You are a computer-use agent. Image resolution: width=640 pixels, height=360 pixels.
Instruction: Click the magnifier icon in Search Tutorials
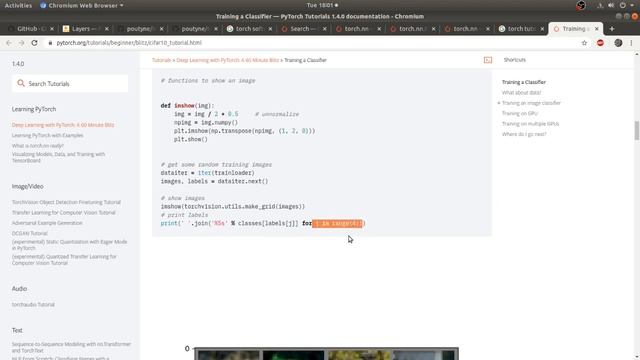click(21, 83)
